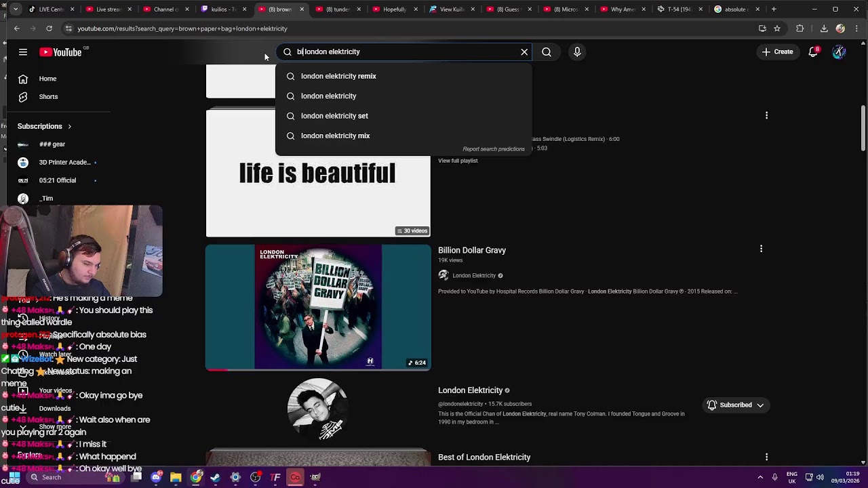Open more options for the playlist result
Image resolution: width=868 pixels, height=488 pixels.
click(766, 115)
